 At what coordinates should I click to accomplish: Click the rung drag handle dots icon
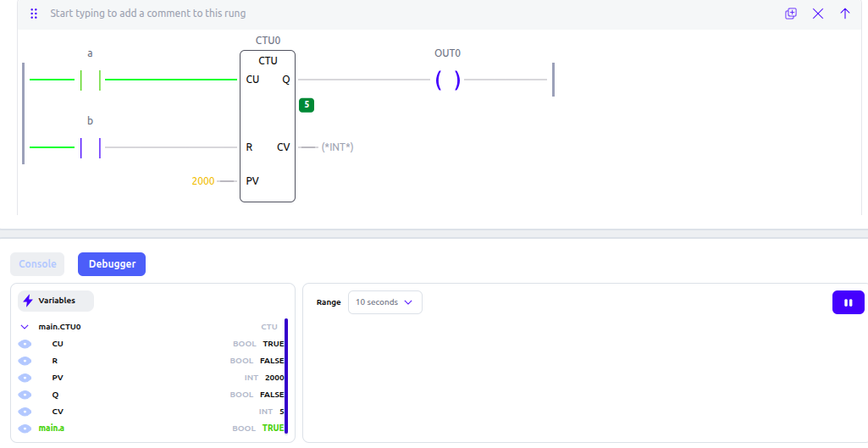34,14
